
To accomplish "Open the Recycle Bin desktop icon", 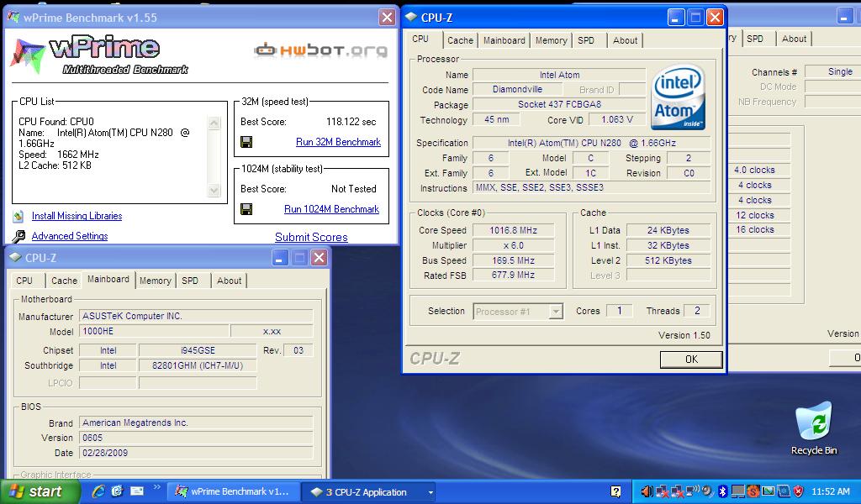I will (x=814, y=428).
